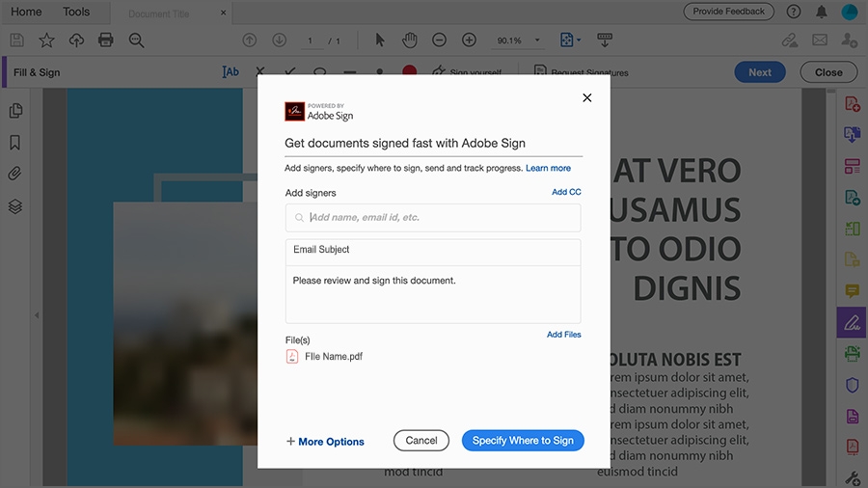Open the Bookmarks panel icon
This screenshot has width=868, height=488.
[x=14, y=142]
